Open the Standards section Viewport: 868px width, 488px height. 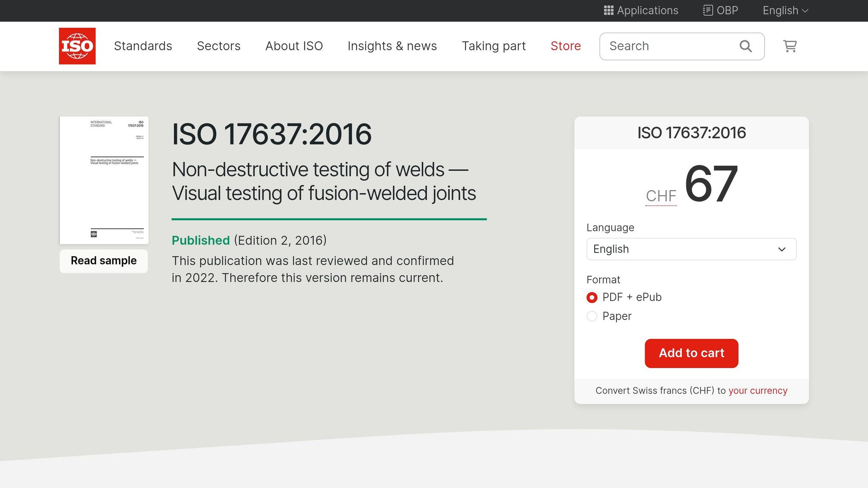[143, 46]
